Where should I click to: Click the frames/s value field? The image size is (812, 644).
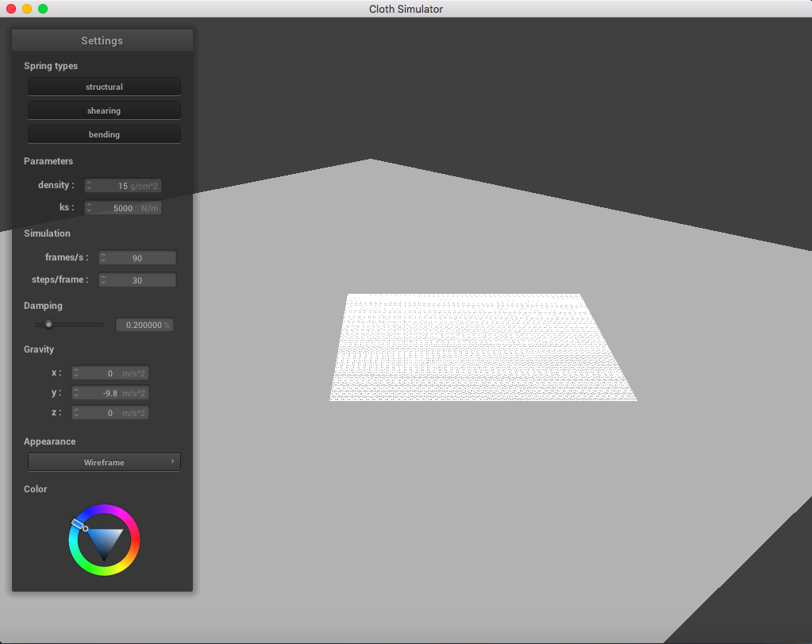click(137, 257)
